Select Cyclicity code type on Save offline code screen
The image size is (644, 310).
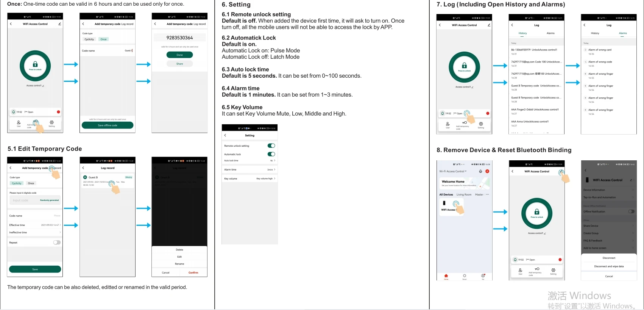click(89, 39)
